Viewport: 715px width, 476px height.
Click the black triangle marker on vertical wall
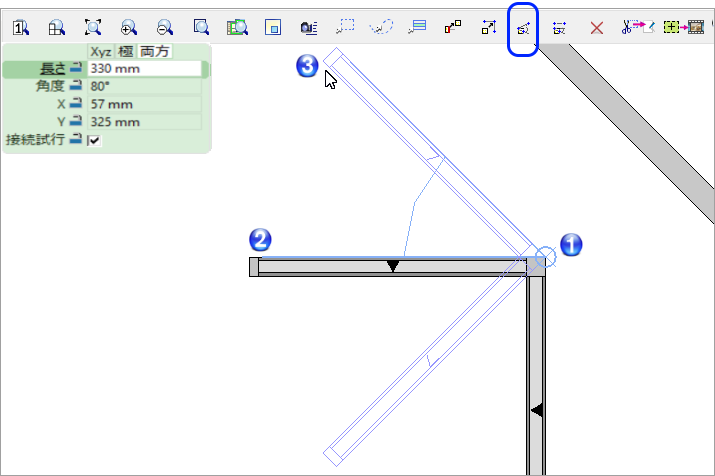point(537,410)
